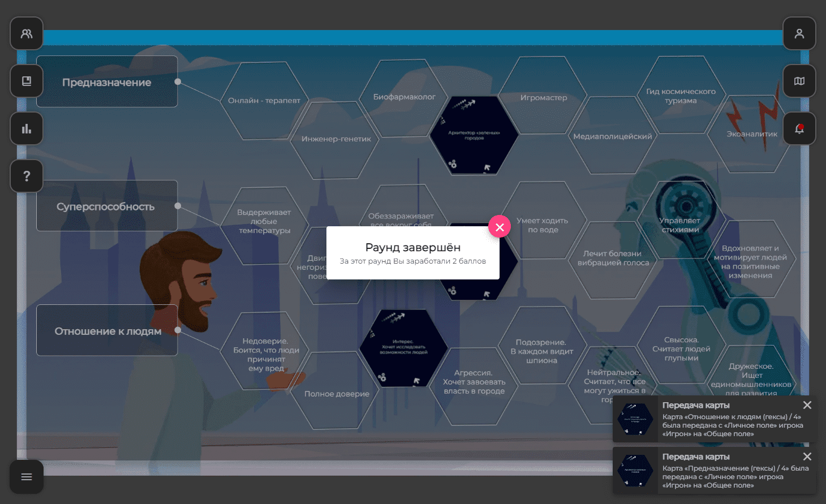Dismiss the «Отношение к людям» card transfer notification
This screenshot has width=826, height=504.
pos(807,405)
